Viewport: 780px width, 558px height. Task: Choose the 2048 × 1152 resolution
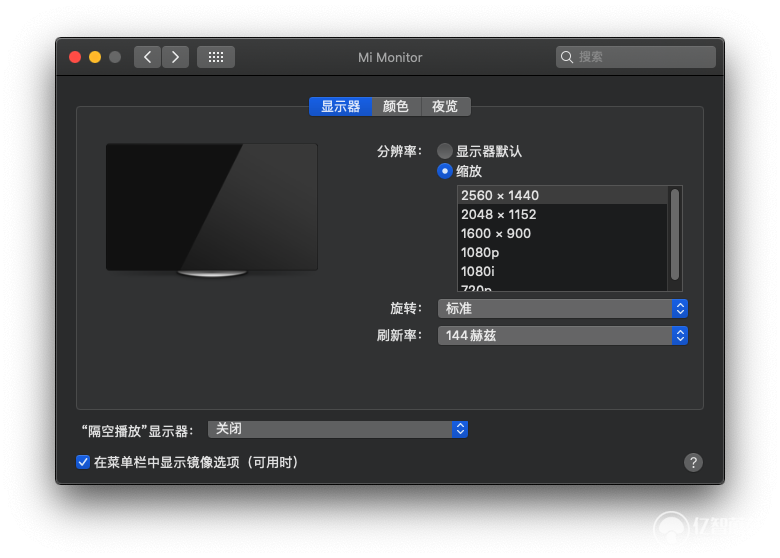tap(562, 214)
